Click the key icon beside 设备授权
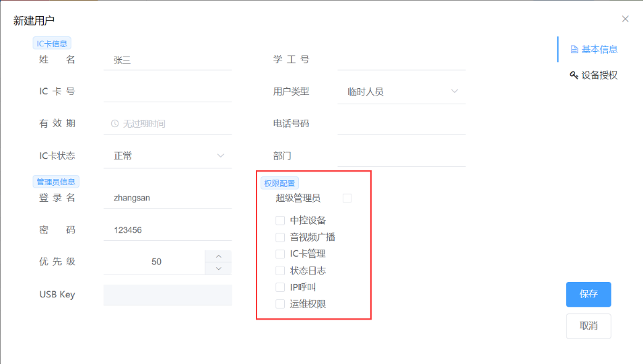This screenshot has height=364, width=643. coord(574,75)
